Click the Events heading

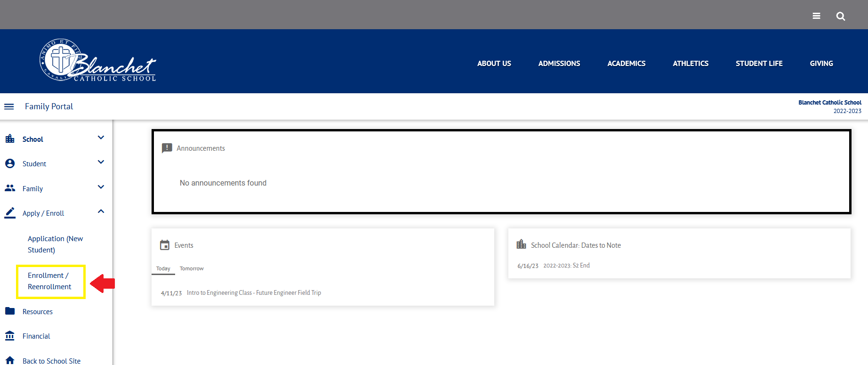click(x=184, y=245)
